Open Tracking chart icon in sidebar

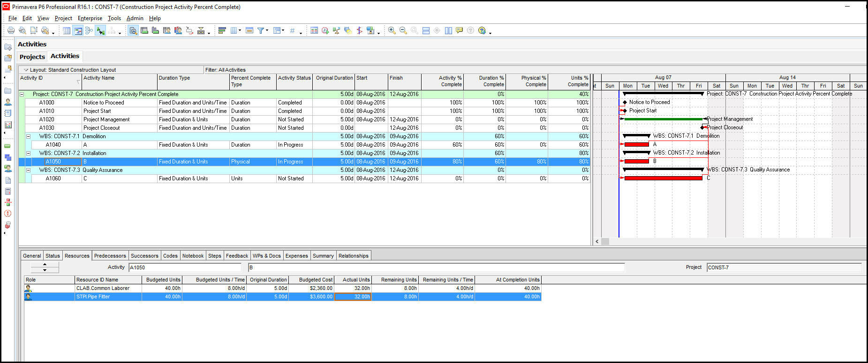(8, 125)
